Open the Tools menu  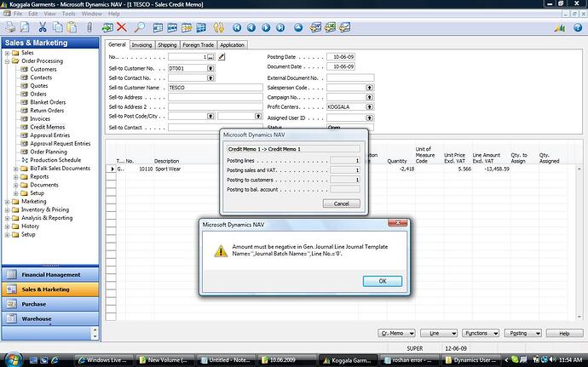pos(69,14)
